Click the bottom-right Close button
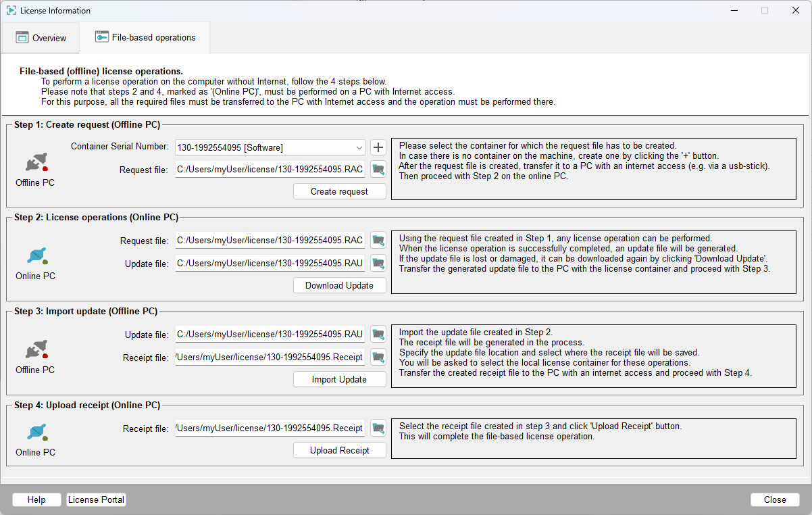This screenshot has width=812, height=515. (x=775, y=499)
